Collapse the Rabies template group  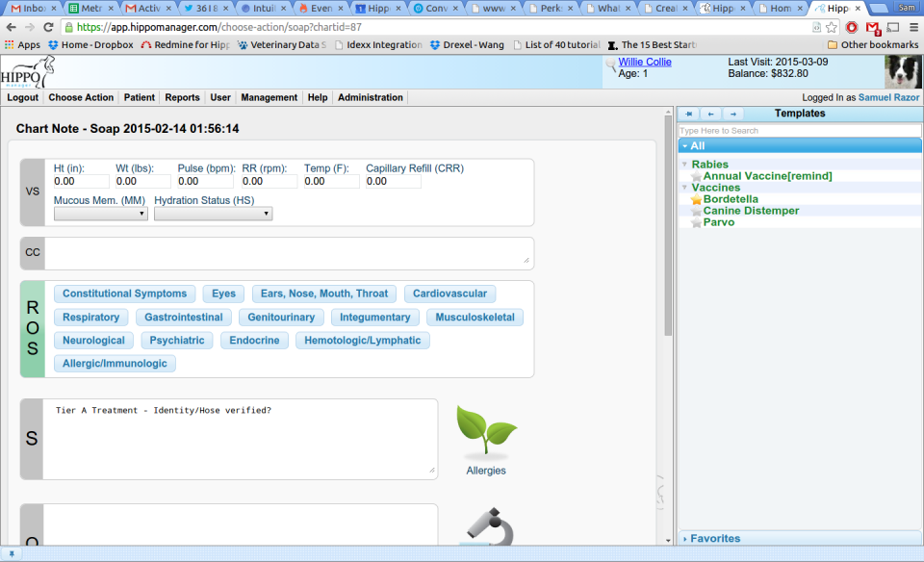(x=684, y=165)
